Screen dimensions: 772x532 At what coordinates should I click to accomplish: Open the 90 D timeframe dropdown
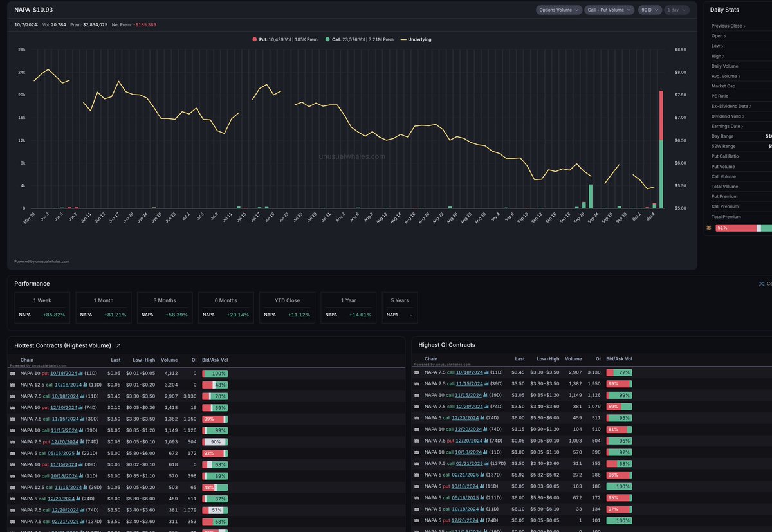[x=650, y=10]
